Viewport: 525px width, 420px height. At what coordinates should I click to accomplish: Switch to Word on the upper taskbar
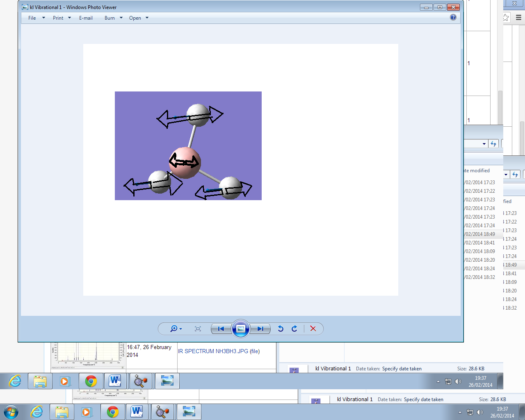point(115,381)
